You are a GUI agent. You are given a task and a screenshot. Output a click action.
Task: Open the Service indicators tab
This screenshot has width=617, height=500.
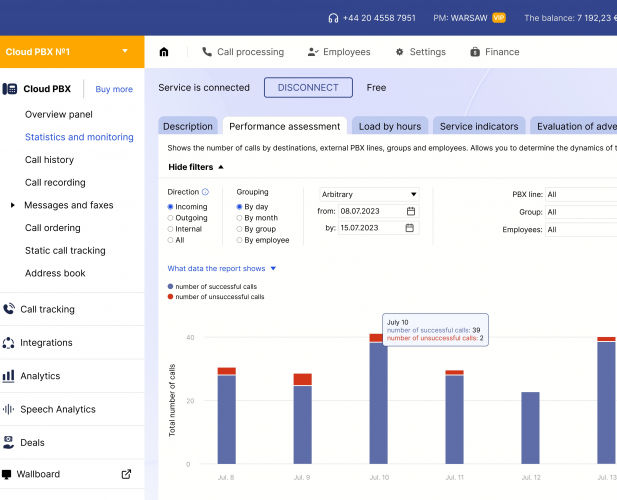pos(479,126)
